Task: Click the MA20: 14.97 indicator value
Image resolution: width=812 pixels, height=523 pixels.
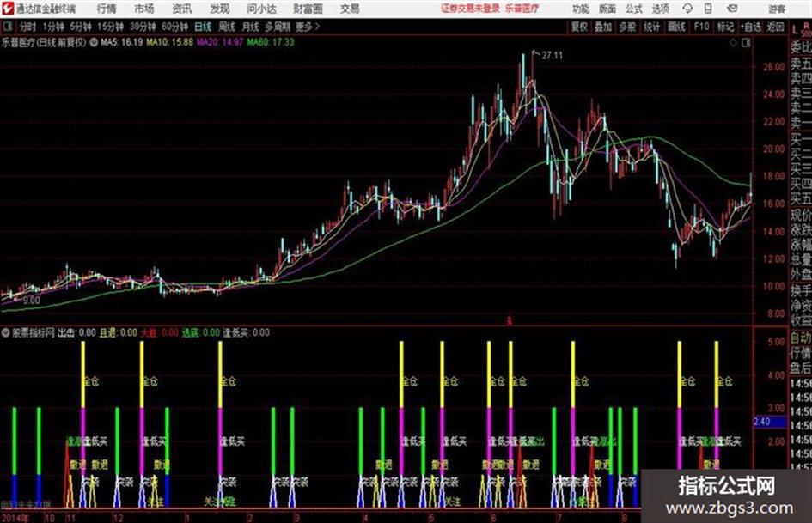Action: (220, 42)
